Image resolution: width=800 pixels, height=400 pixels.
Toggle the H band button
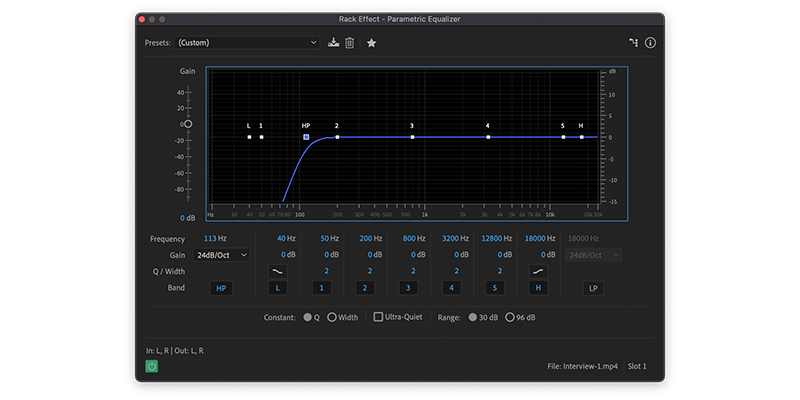(538, 288)
